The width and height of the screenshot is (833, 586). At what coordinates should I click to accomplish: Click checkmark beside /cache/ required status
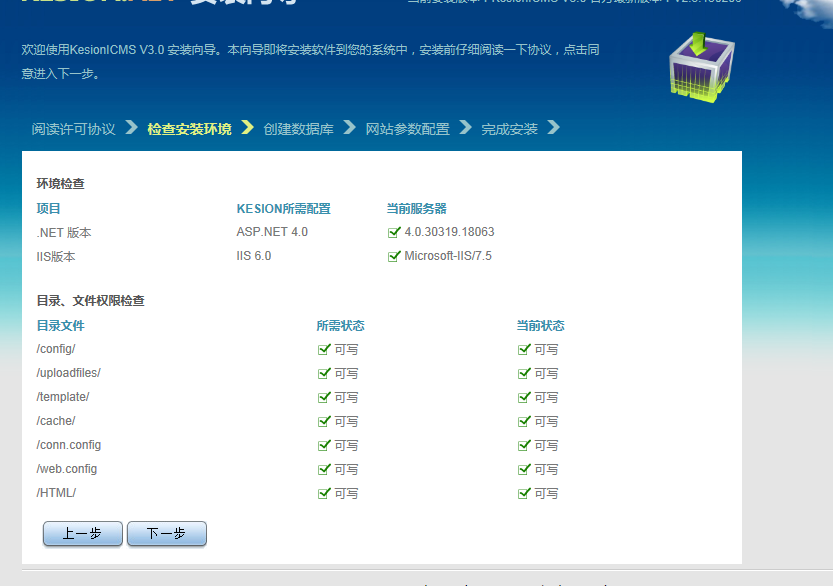click(x=324, y=421)
